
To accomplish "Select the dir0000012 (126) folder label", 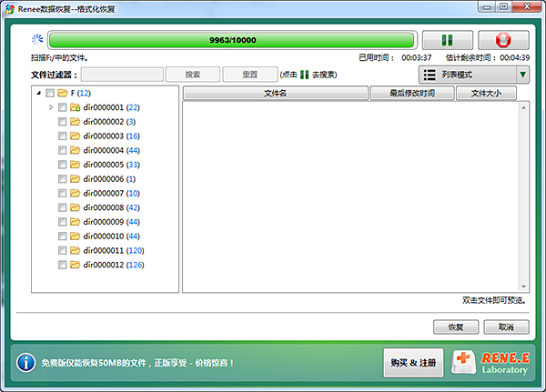I will (x=114, y=265).
